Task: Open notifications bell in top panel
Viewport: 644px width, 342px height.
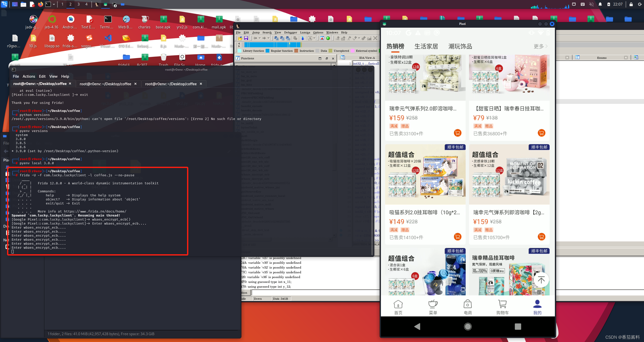Action: click(x=600, y=4)
